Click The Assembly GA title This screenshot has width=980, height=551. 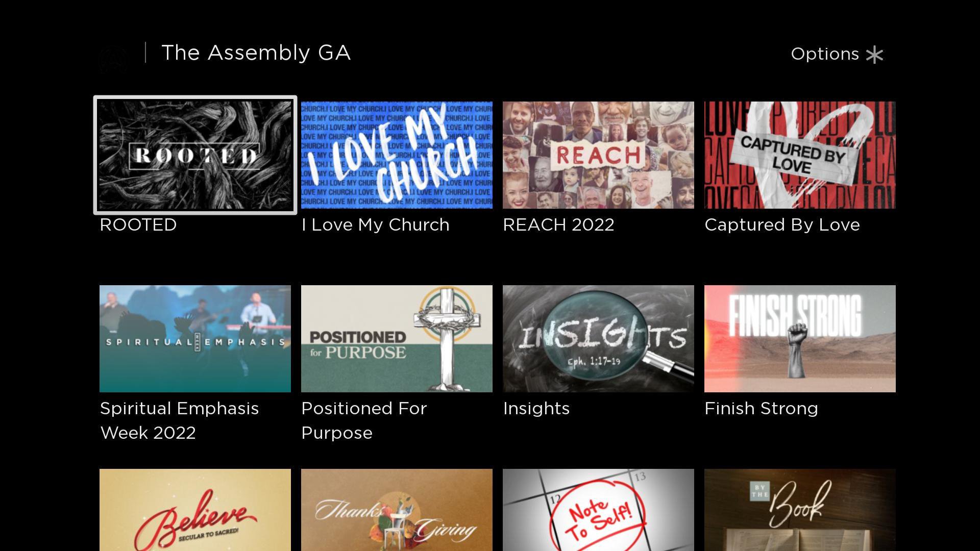click(256, 53)
